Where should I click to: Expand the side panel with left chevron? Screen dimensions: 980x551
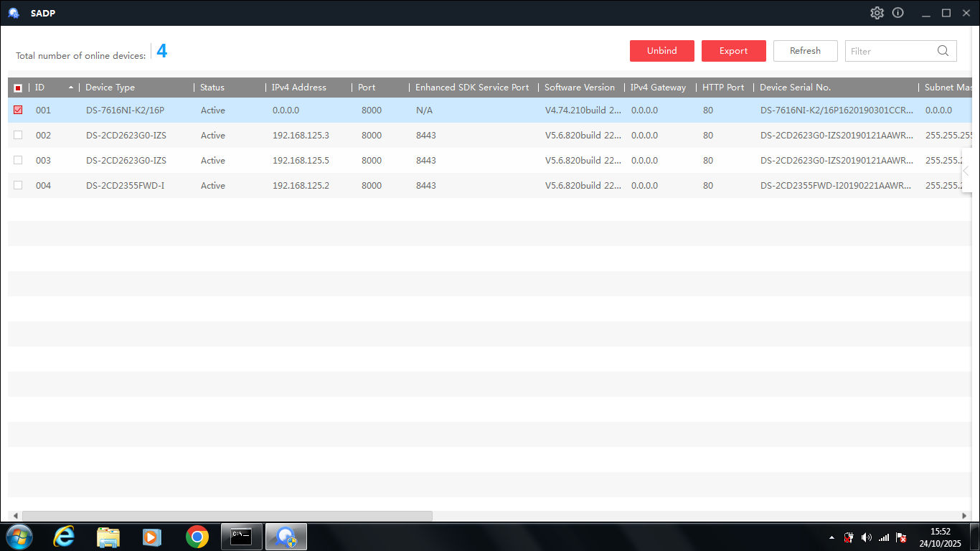966,171
